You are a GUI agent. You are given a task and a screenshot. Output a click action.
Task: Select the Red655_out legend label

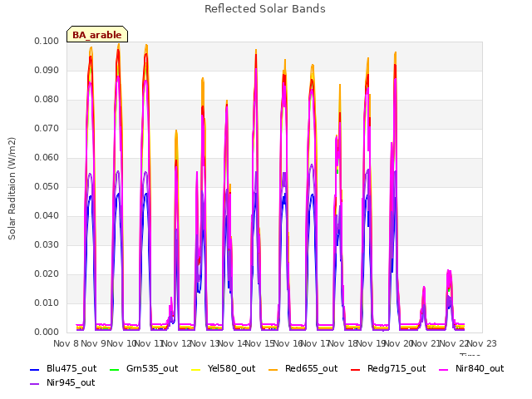(x=311, y=368)
